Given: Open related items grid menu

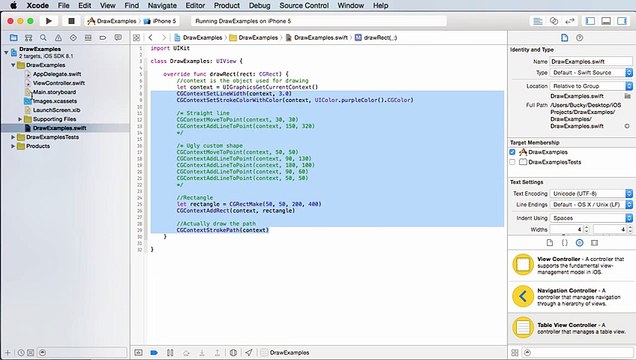Looking at the screenshot, I should [x=136, y=38].
